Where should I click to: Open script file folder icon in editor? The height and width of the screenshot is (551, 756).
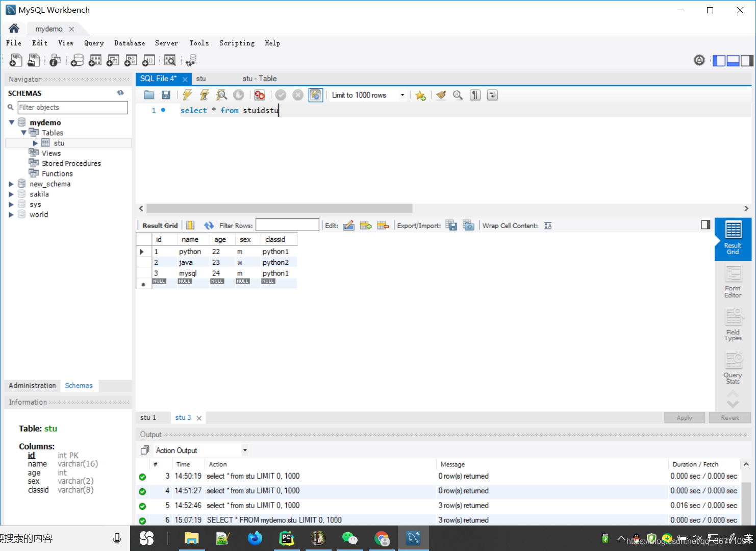tap(149, 95)
